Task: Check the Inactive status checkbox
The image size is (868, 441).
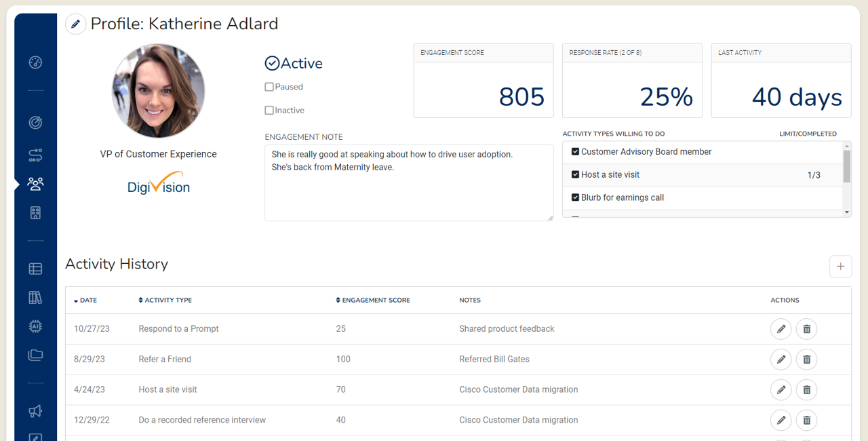Action: (269, 111)
